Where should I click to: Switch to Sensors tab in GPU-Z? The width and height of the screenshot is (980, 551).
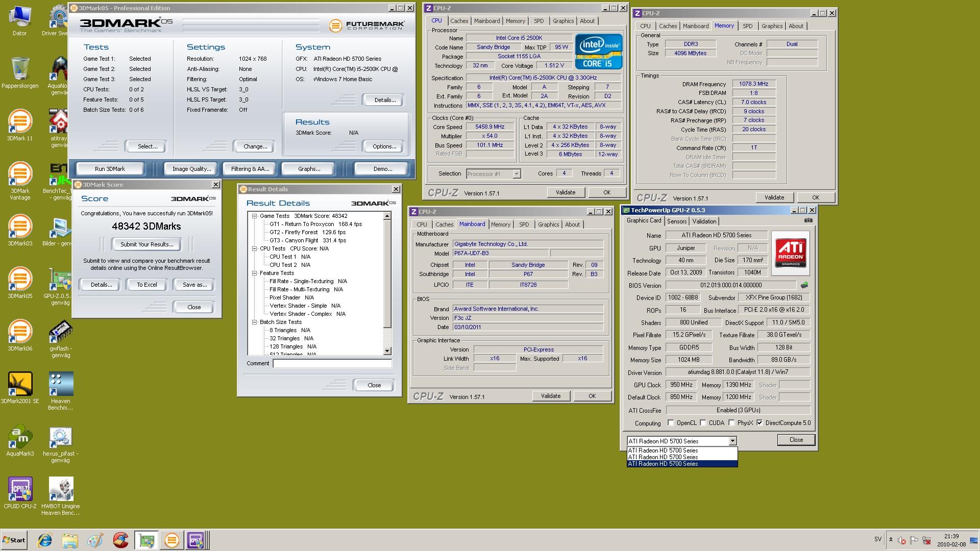click(677, 221)
